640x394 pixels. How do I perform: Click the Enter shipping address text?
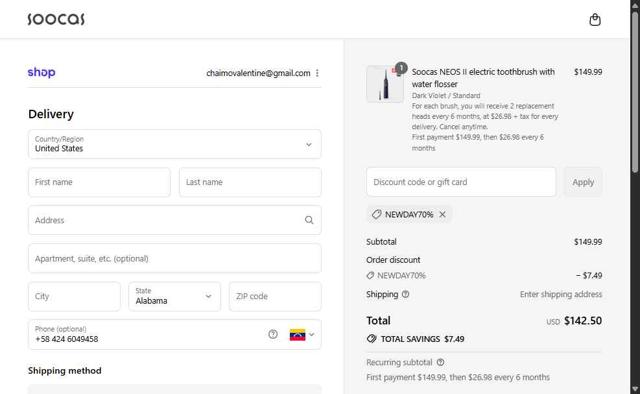[x=561, y=294]
